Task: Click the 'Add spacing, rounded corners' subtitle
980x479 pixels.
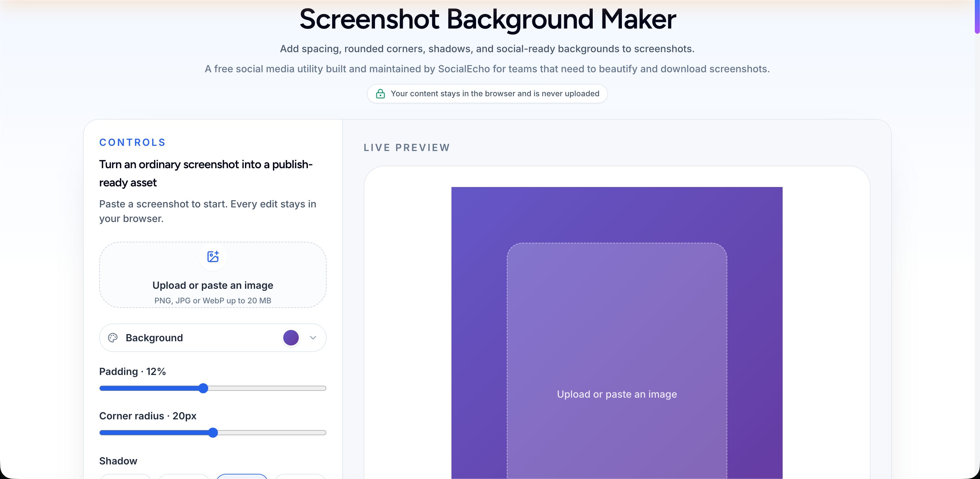Action: pos(487,49)
